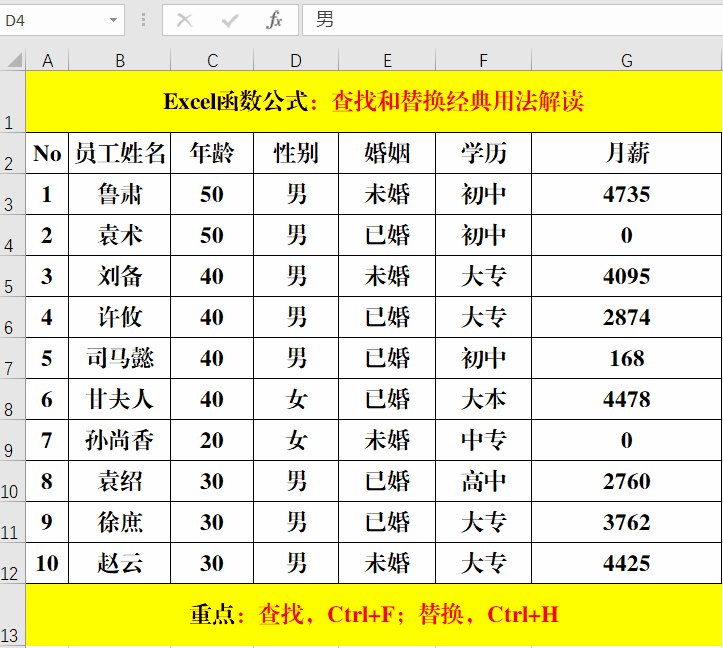
Task: Click salary cell 4095
Action: coord(627,276)
